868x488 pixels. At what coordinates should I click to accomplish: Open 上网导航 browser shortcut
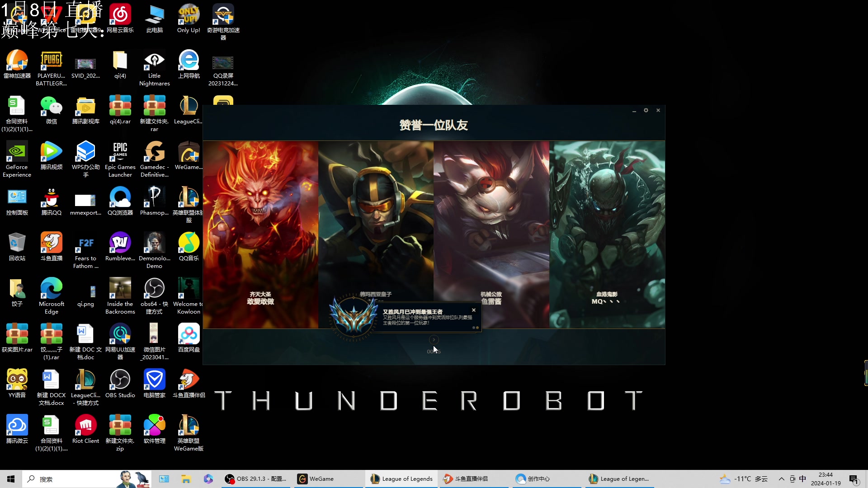189,65
